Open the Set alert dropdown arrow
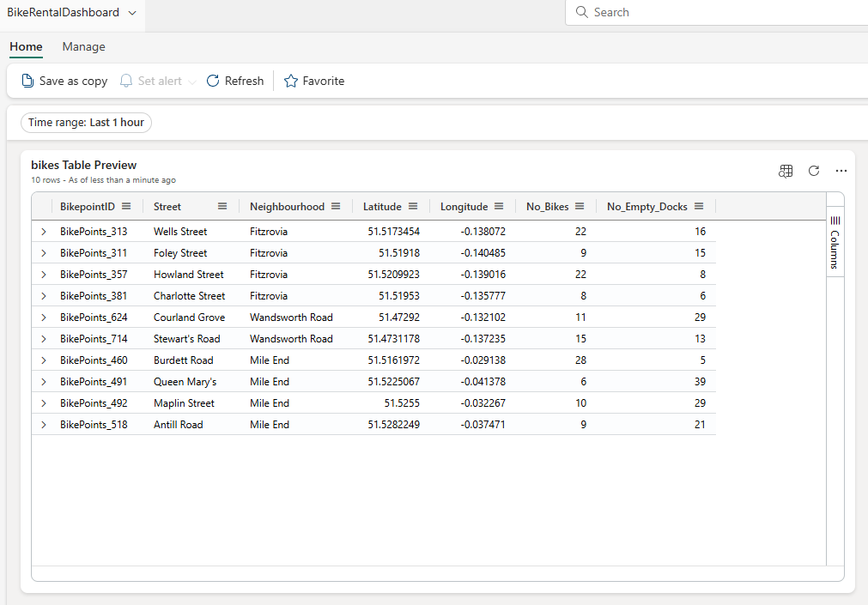868x605 pixels. (x=192, y=82)
